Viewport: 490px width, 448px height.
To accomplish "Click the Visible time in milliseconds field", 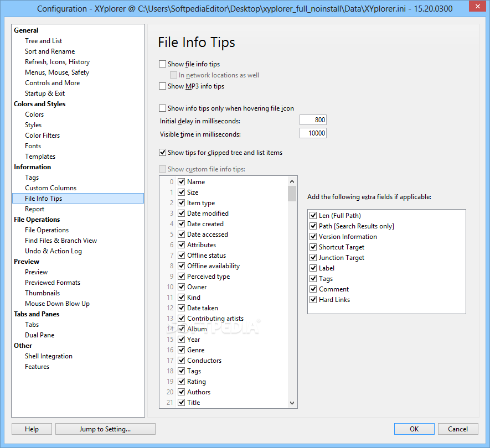I will pyautogui.click(x=313, y=133).
